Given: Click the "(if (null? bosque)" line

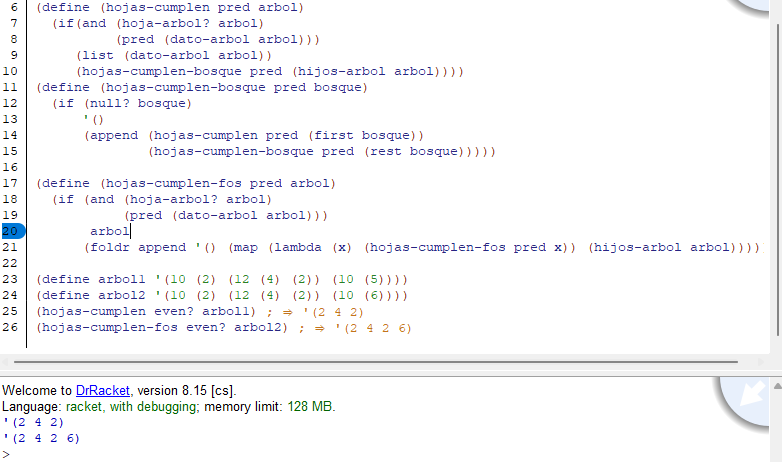Looking at the screenshot, I should [122, 103].
